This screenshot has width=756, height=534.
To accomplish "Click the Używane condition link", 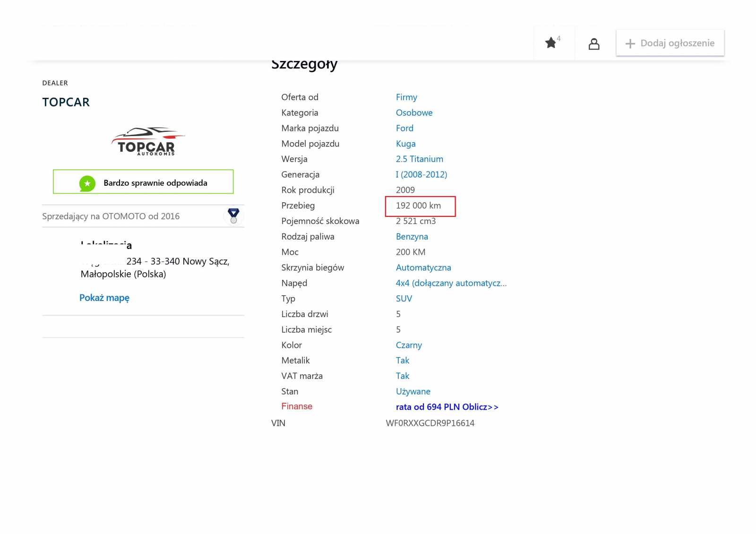I will click(x=413, y=392).
